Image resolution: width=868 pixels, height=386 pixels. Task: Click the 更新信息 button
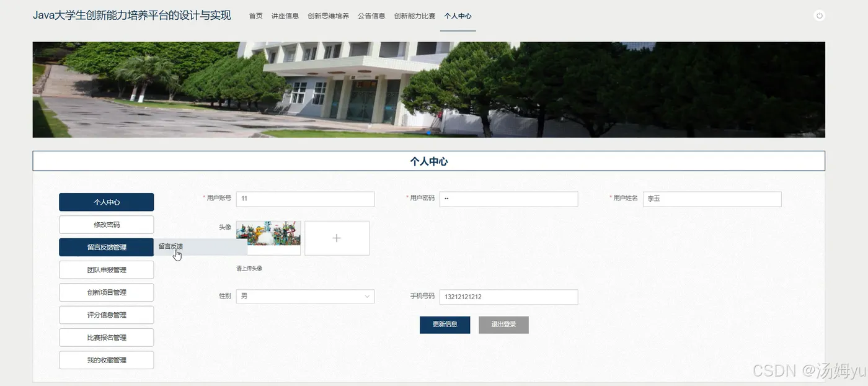coord(445,325)
